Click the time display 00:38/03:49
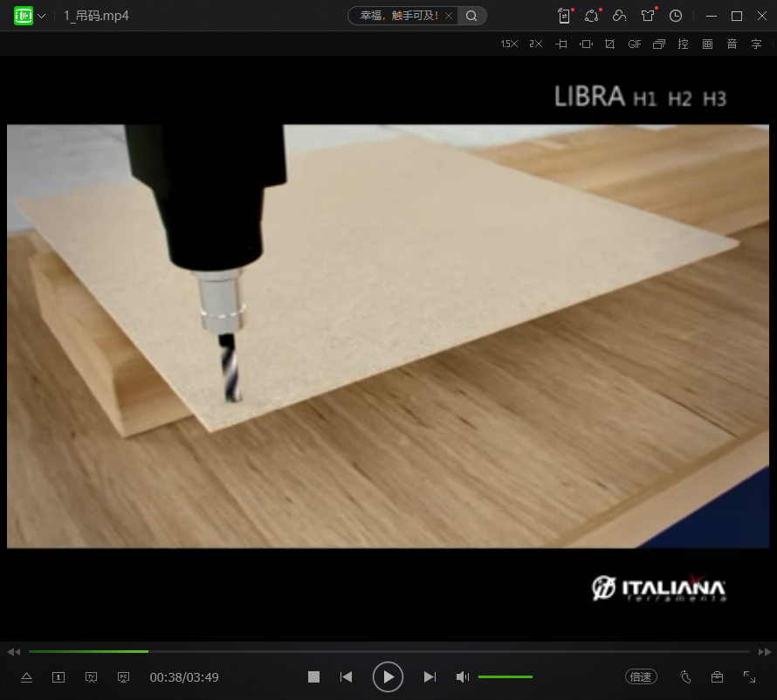Screen dimensions: 777x700 [x=184, y=677]
